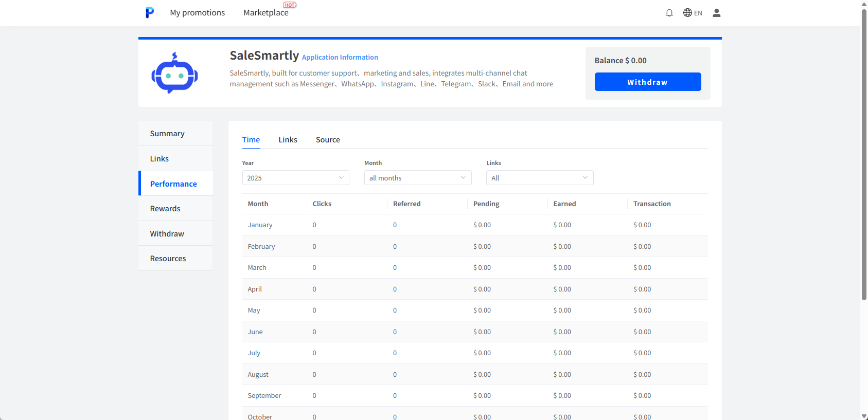
Task: Expand the Links filter dropdown showing All
Action: point(539,178)
